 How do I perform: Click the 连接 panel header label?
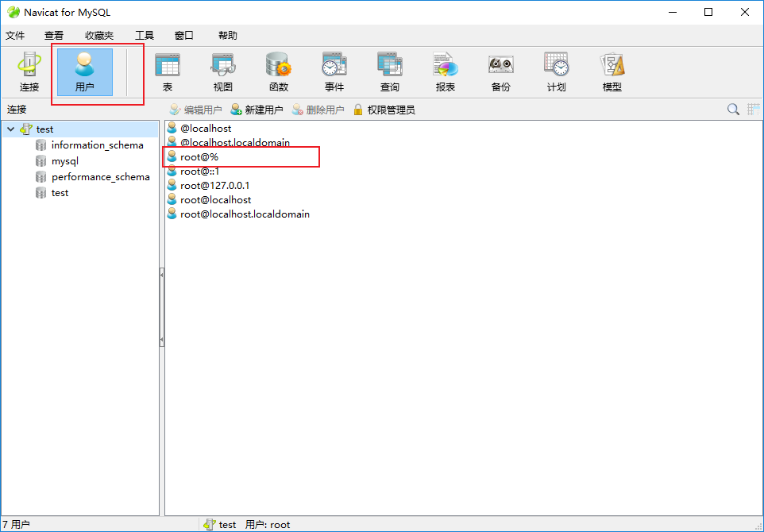pos(17,110)
